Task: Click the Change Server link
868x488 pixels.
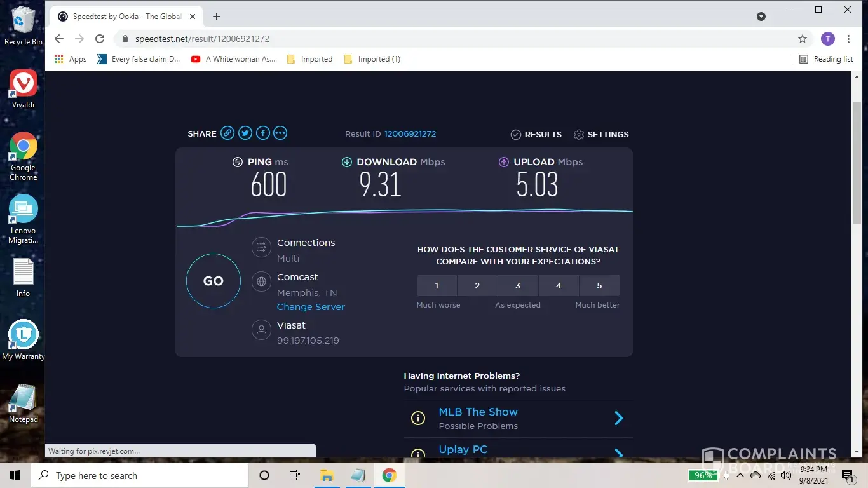Action: [x=311, y=307]
